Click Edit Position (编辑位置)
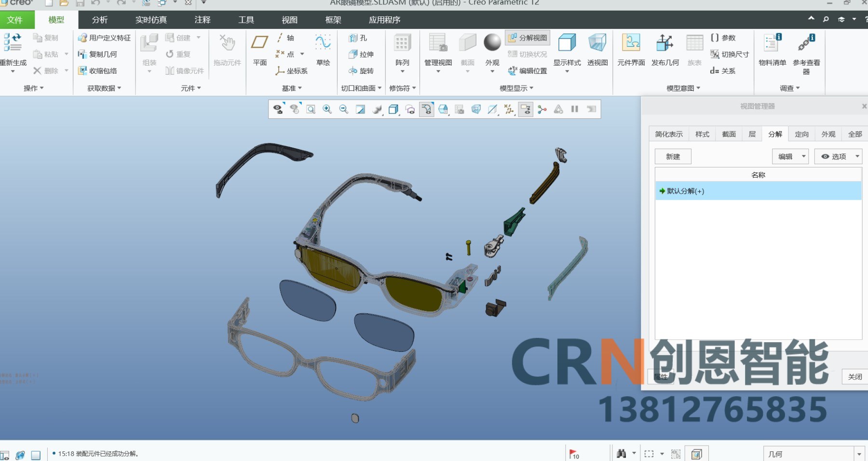Screen dimensions: 868x461 point(528,70)
